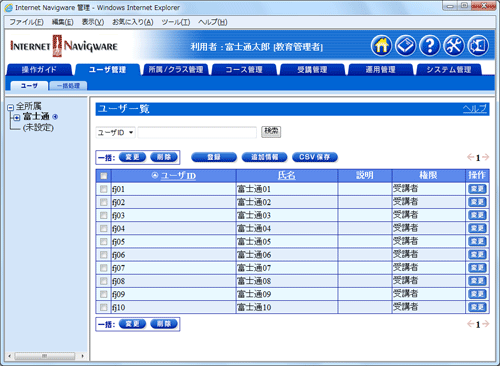This screenshot has height=366, width=500.
Task: Click top 一括 削除 button
Action: (164, 157)
